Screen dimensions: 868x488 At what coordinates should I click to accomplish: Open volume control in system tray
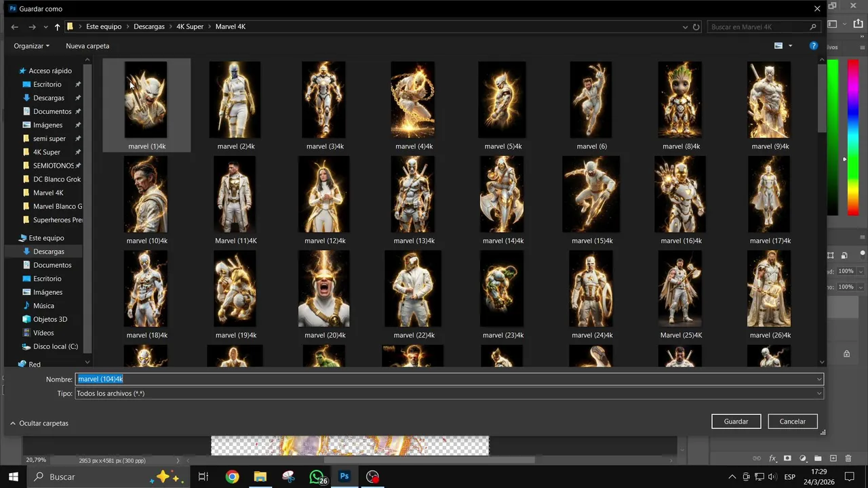pyautogui.click(x=774, y=476)
